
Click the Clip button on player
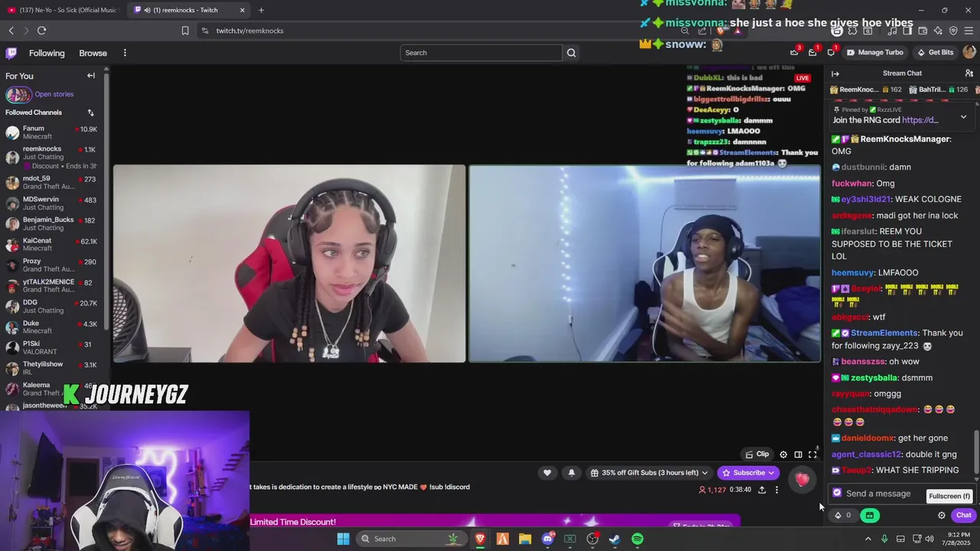click(x=757, y=455)
